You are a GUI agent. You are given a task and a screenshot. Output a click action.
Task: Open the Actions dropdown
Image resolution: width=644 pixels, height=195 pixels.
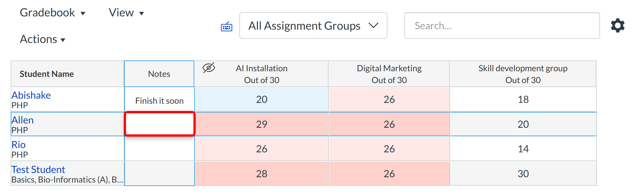click(x=42, y=39)
